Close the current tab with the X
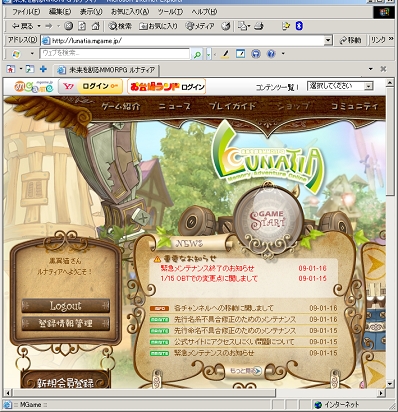398x412 pixels. 383,69
